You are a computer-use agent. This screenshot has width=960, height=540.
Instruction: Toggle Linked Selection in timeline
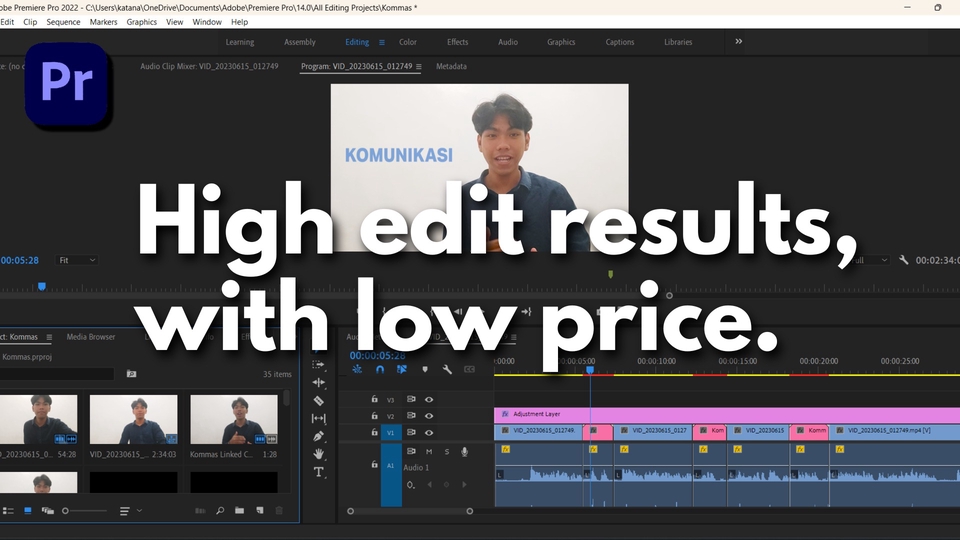point(402,369)
